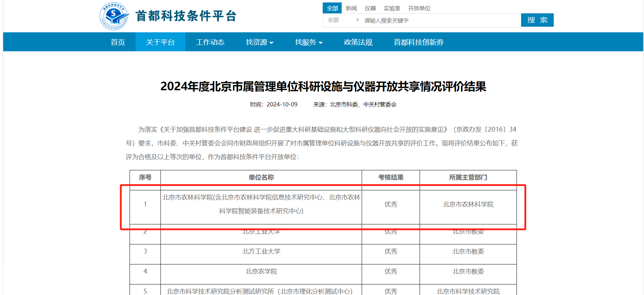This screenshot has width=644, height=295.
Task: Open the 首都科技创新券 navigation item
Action: coord(419,42)
